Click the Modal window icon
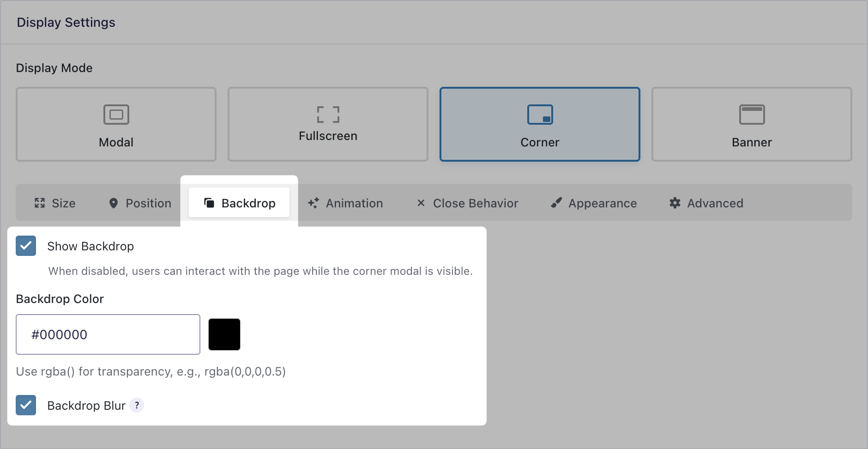Viewport: 868px width, 449px height. click(x=116, y=115)
